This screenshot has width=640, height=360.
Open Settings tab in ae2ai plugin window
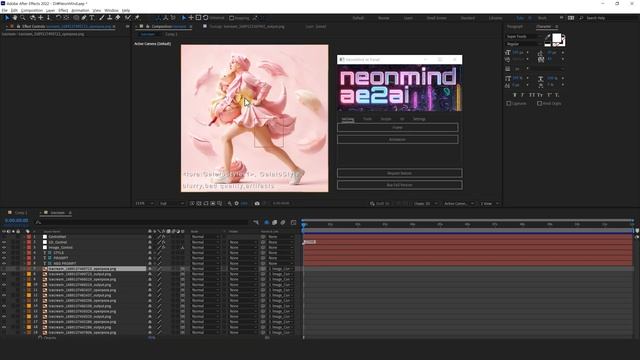click(x=419, y=119)
